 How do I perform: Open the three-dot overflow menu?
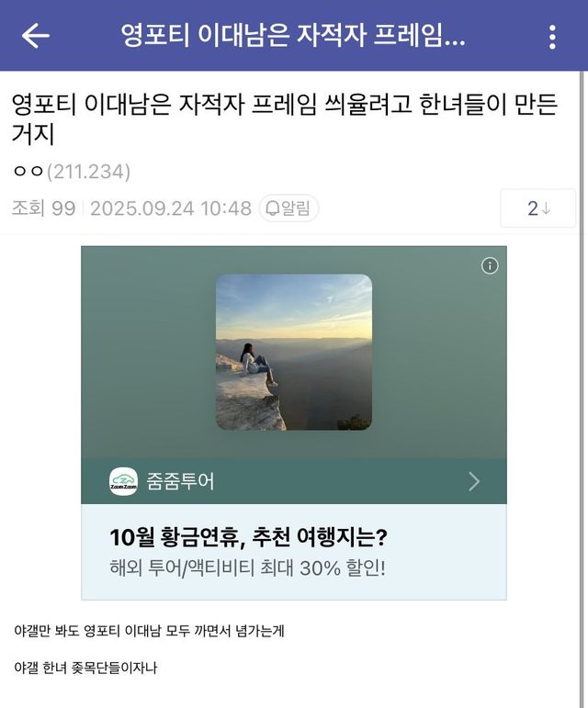click(x=552, y=37)
